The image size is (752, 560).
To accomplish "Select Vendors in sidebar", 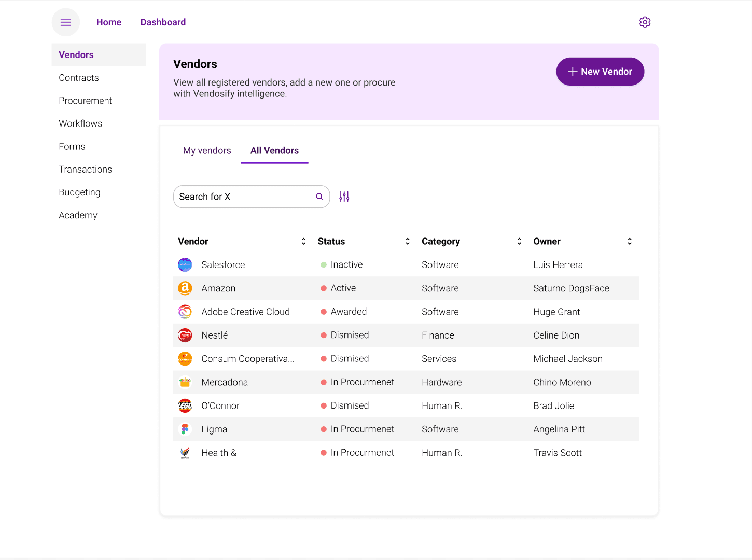I will tap(99, 55).
